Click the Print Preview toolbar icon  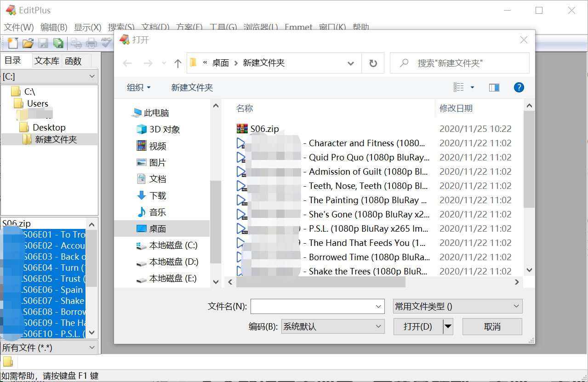click(x=76, y=43)
